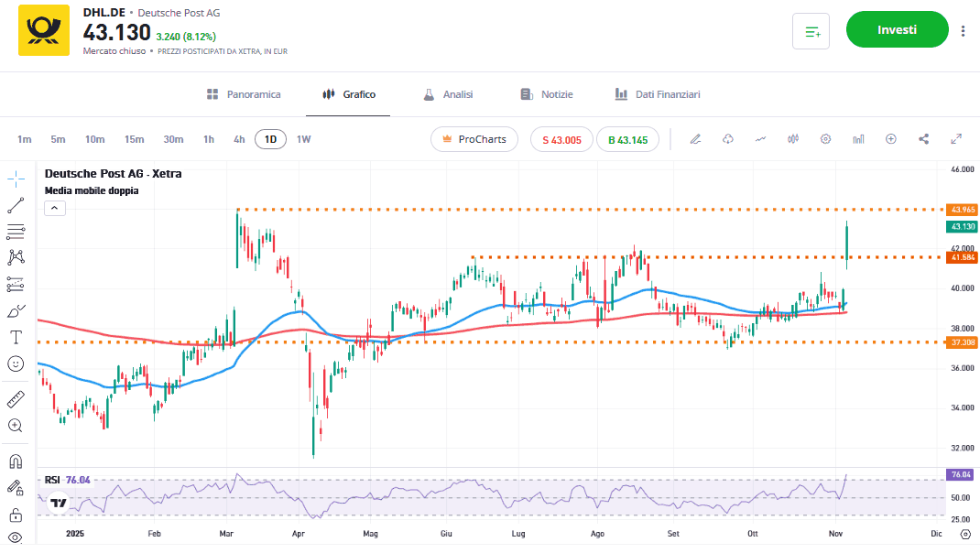The height and width of the screenshot is (553, 980).
Task: Open the candlestick chart type selector
Action: [793, 139]
